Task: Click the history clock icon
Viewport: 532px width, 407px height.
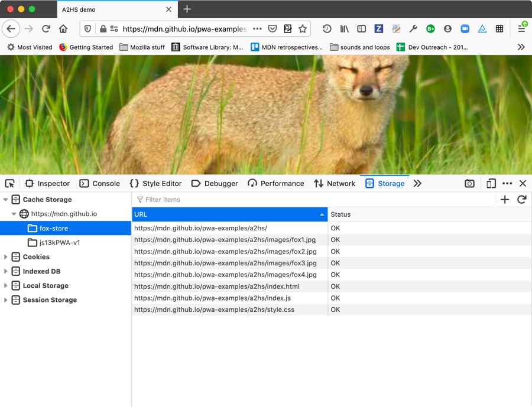Action: pos(326,28)
